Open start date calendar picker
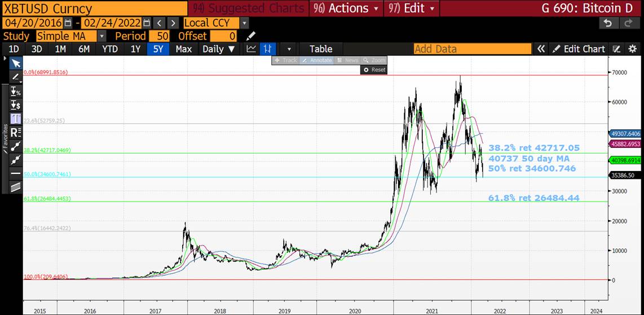The height and width of the screenshot is (315, 644). coord(68,23)
